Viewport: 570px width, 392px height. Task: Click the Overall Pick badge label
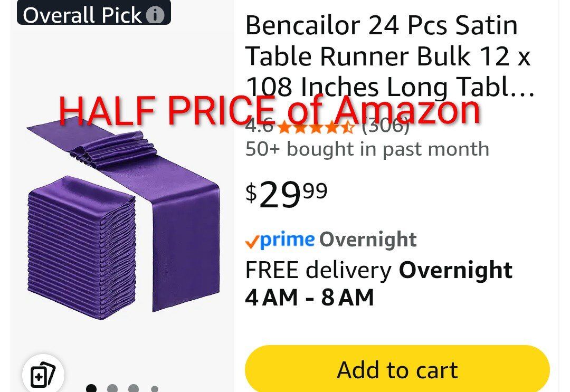pos(82,15)
